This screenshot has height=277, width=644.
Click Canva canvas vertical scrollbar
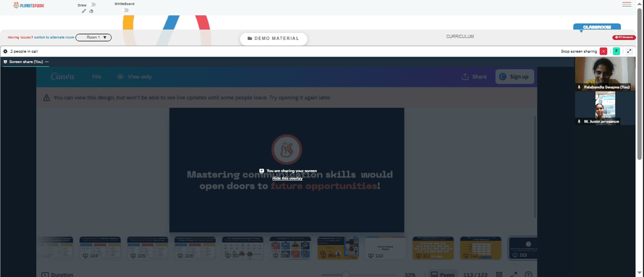(535, 166)
